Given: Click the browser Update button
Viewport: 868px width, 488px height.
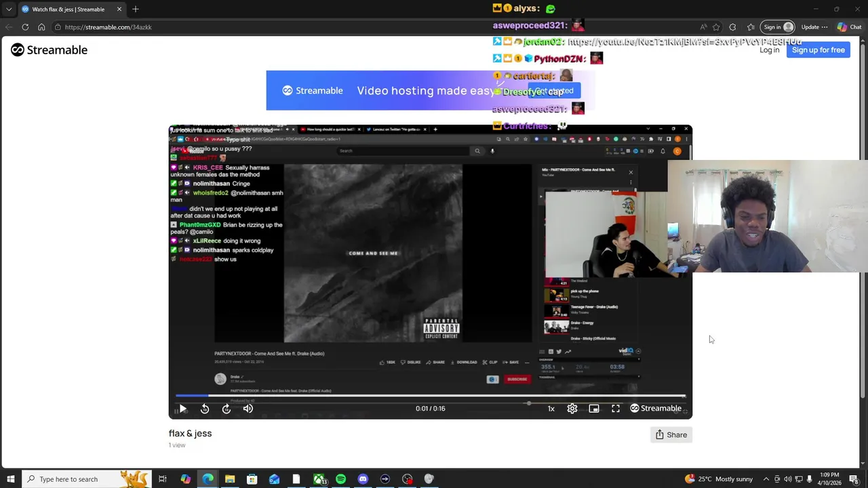Looking at the screenshot, I should [814, 27].
